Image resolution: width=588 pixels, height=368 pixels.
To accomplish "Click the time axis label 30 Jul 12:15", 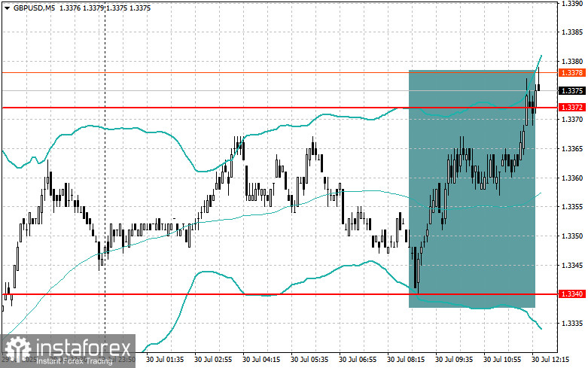I will pos(550,360).
